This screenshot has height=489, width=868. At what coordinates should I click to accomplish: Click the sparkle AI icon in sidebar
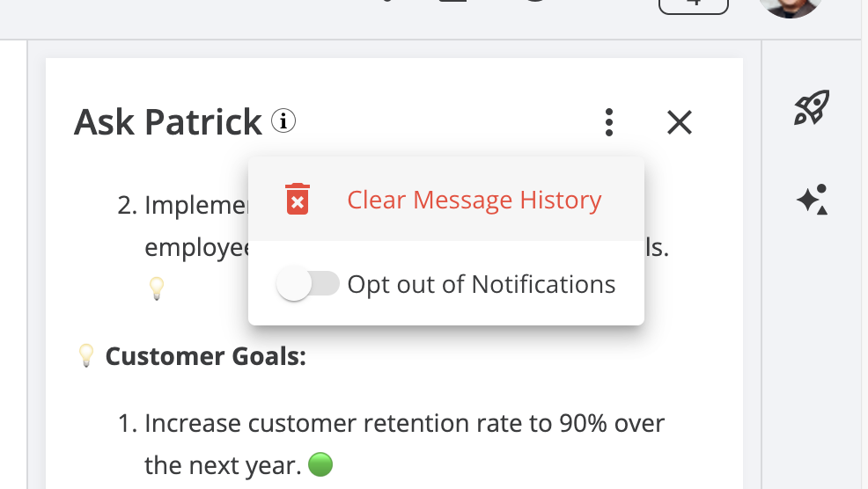812,201
